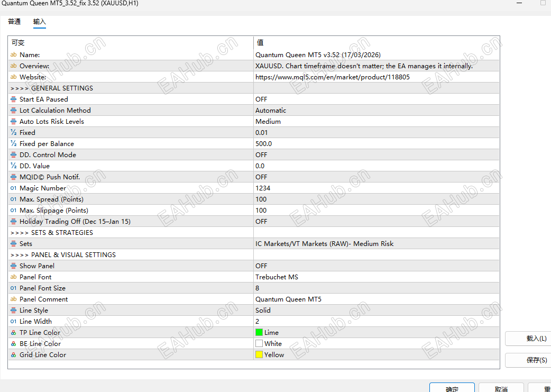The height and width of the screenshot is (392, 551).
Task: Click the color icon beside TP Line Color
Action: coord(13,333)
